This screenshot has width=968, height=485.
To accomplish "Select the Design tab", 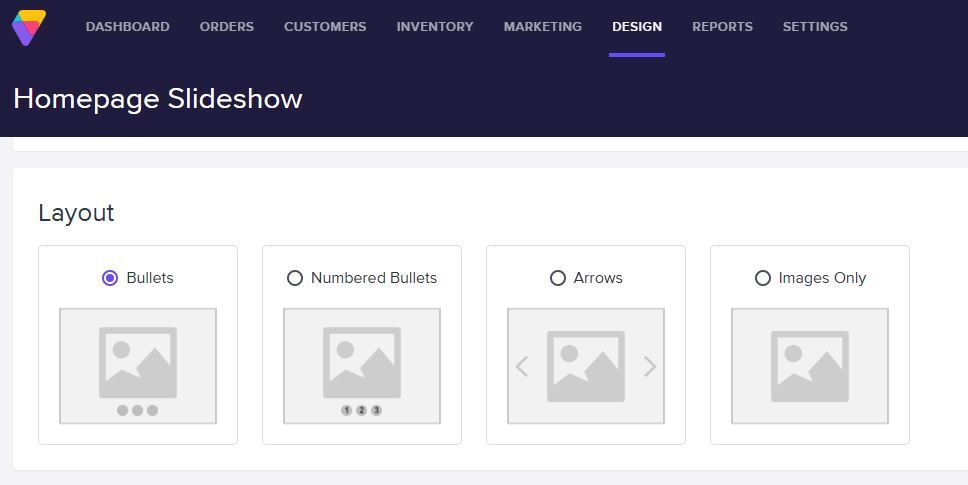I will pos(636,27).
